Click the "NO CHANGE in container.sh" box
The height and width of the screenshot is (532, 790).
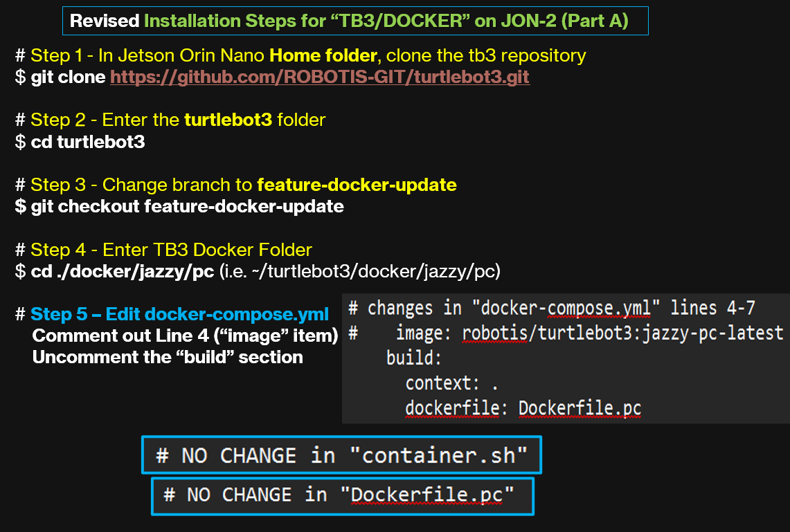341,455
